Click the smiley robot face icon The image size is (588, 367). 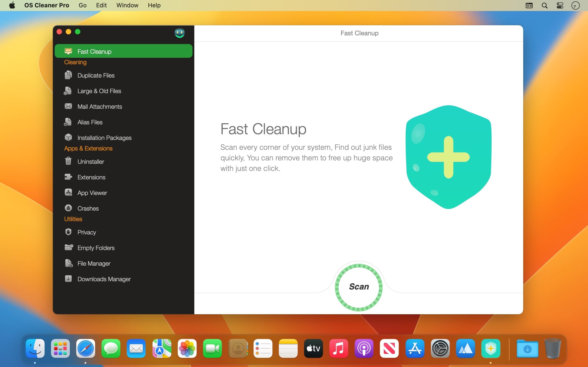click(180, 33)
